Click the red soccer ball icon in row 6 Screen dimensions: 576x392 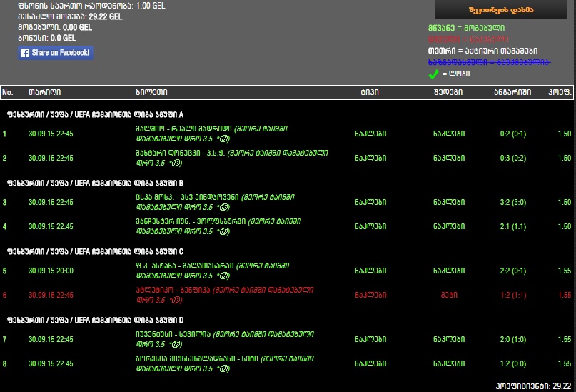tap(176, 300)
